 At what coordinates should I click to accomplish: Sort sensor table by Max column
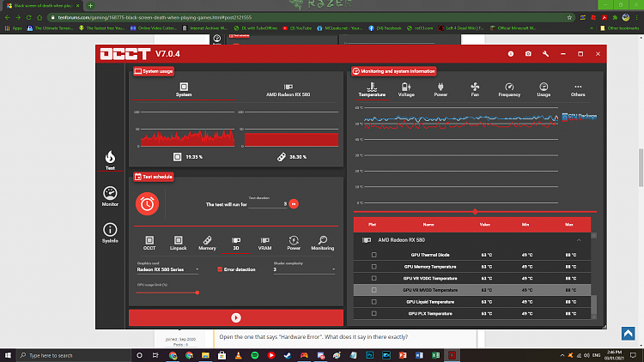point(568,225)
